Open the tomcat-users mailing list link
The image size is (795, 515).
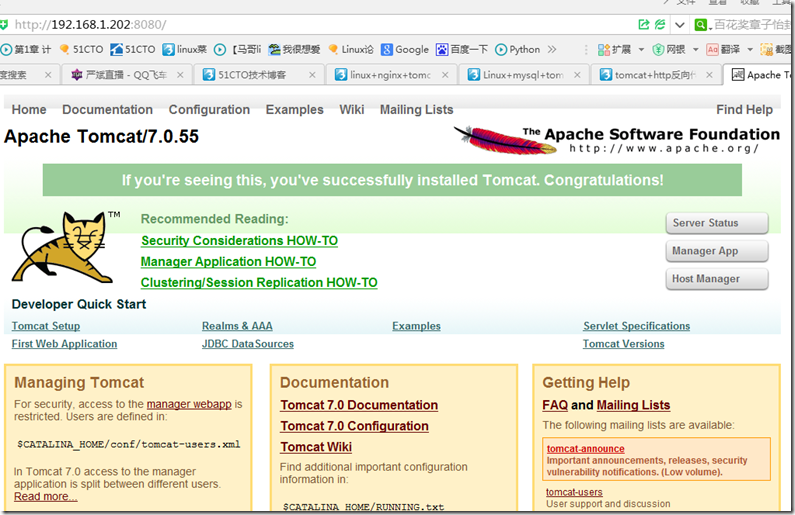pyautogui.click(x=574, y=492)
